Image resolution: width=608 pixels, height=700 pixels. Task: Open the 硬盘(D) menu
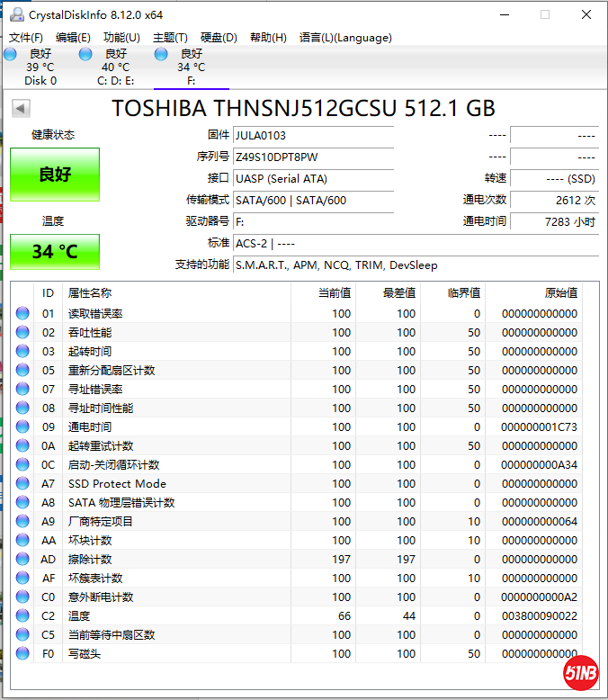click(x=219, y=38)
